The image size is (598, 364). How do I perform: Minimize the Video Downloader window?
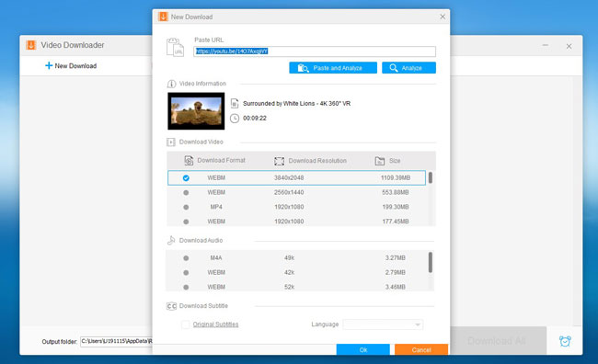click(546, 45)
